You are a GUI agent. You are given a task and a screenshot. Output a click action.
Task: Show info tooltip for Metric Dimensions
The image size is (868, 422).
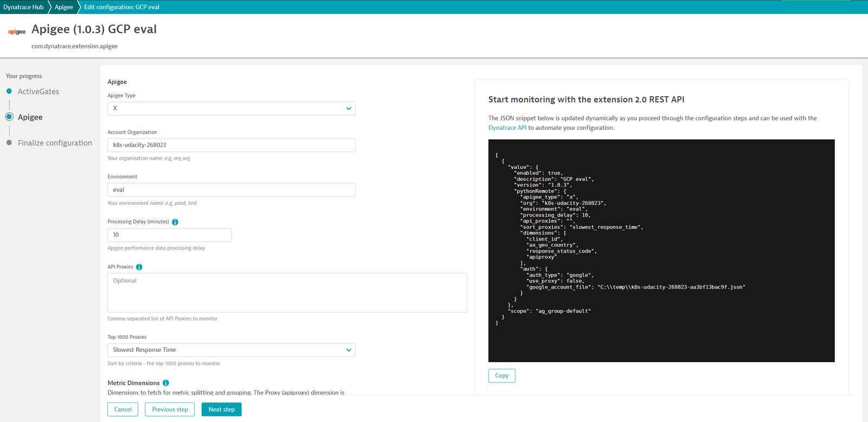click(x=166, y=383)
